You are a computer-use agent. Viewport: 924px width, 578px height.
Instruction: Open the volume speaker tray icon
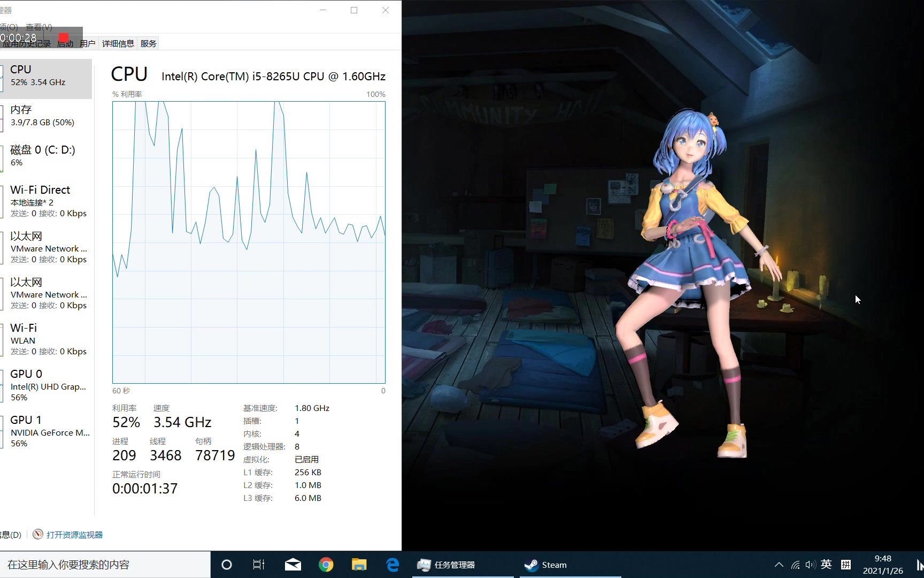[810, 565]
